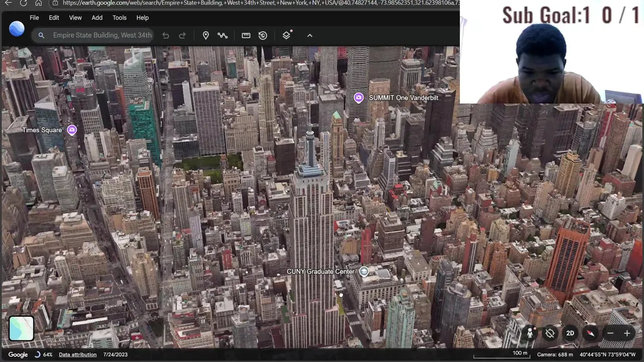Click the camera altitude 688 m readout
The height and width of the screenshot is (362, 644).
555,354
